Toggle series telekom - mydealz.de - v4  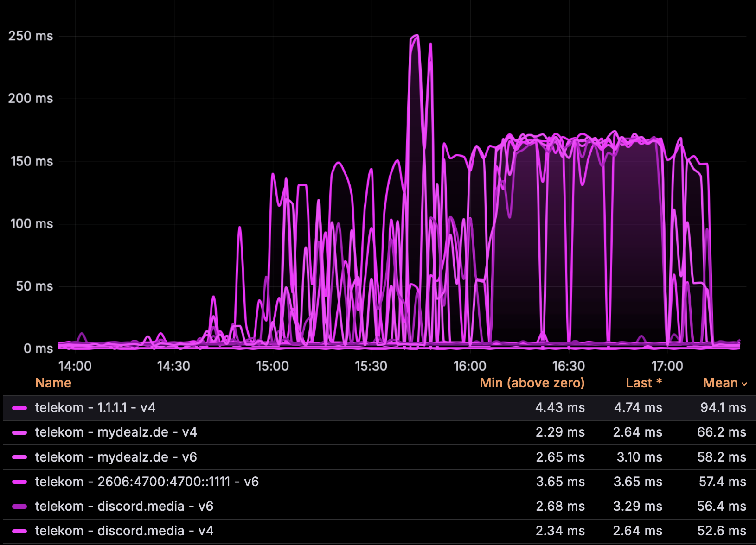(x=116, y=432)
